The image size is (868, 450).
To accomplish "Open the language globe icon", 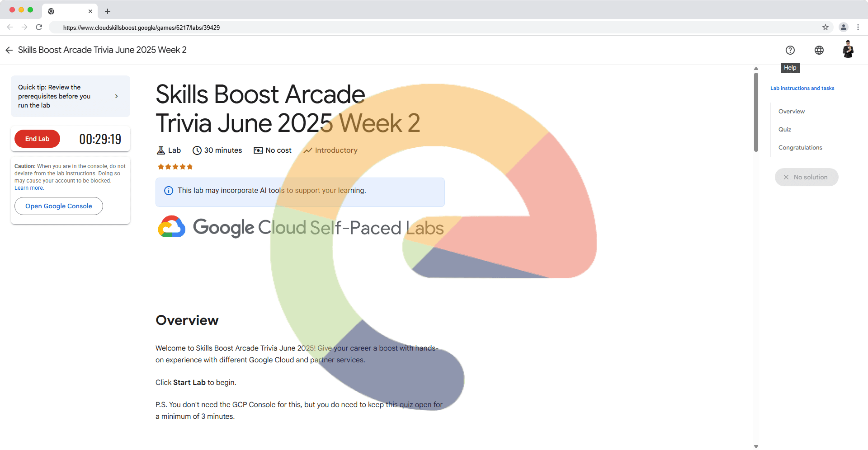I will 819,50.
